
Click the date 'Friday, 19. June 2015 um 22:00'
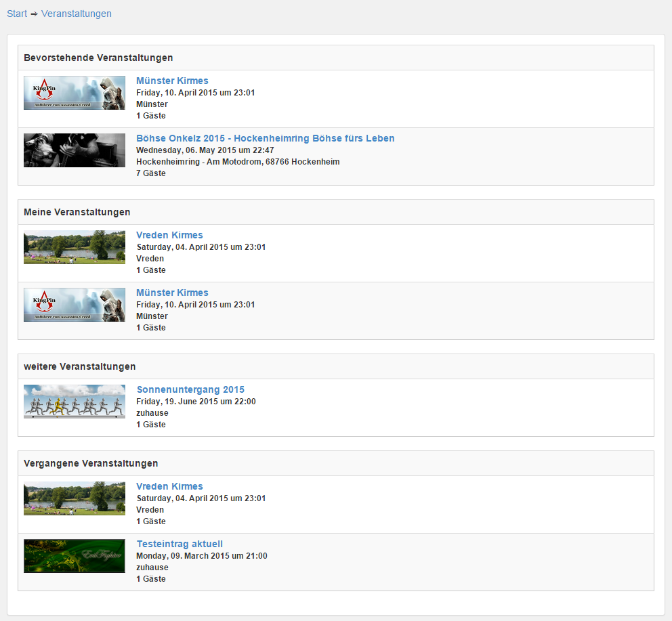[x=196, y=402]
